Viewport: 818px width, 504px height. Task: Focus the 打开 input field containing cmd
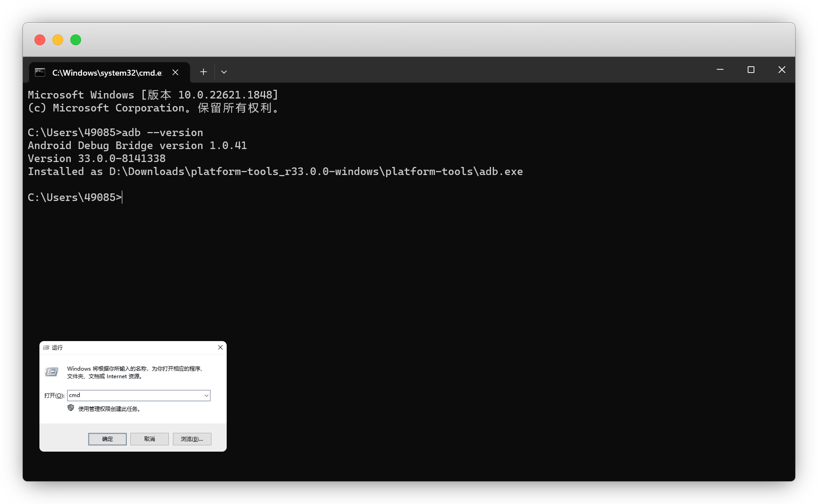(x=135, y=395)
